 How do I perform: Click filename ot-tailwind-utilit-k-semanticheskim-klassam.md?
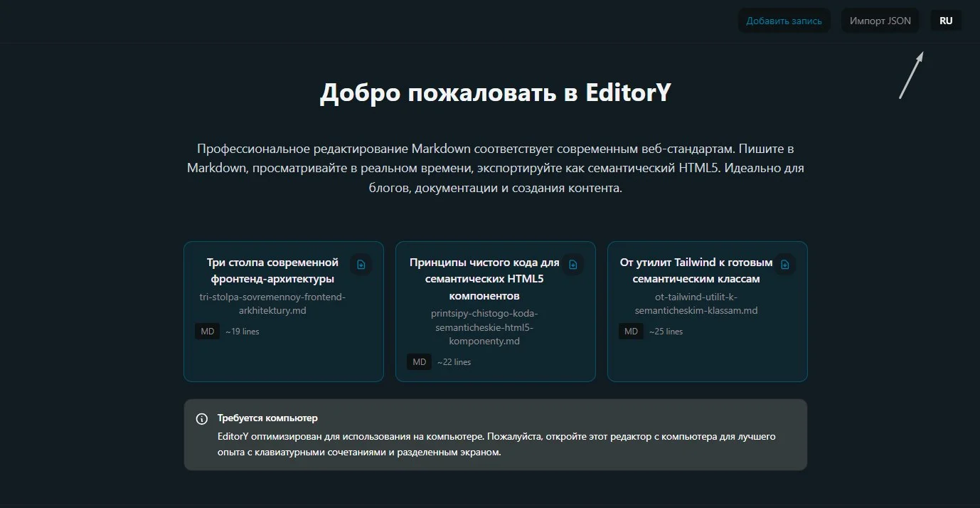[696, 304]
